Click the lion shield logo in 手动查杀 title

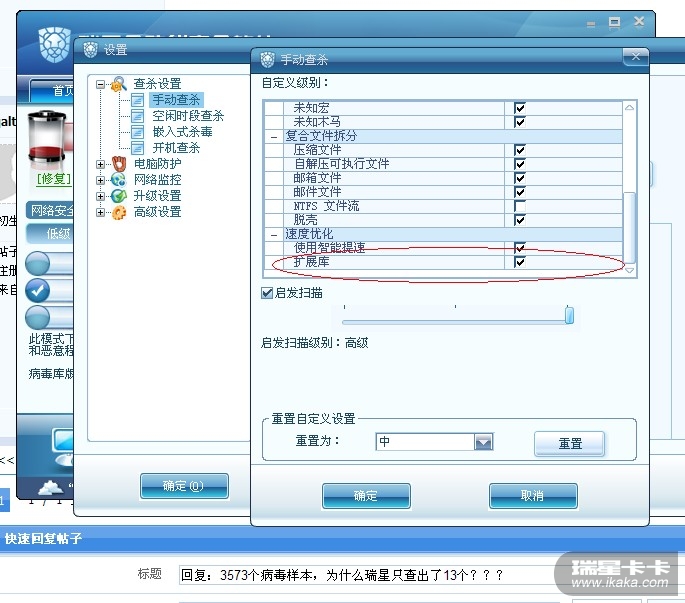click(267, 59)
